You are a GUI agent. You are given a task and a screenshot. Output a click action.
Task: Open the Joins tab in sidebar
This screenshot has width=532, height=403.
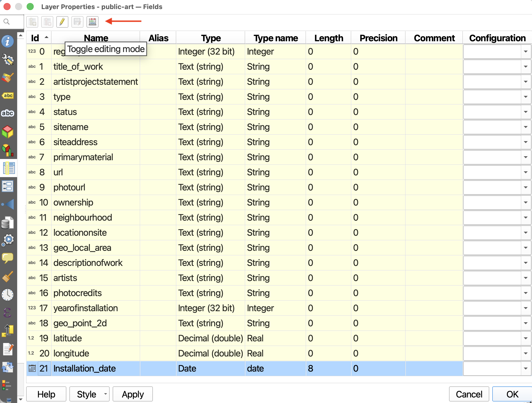pyautogui.click(x=8, y=204)
